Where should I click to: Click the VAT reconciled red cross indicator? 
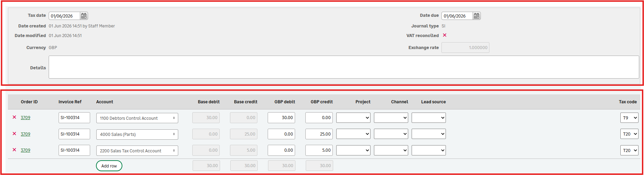coord(445,35)
